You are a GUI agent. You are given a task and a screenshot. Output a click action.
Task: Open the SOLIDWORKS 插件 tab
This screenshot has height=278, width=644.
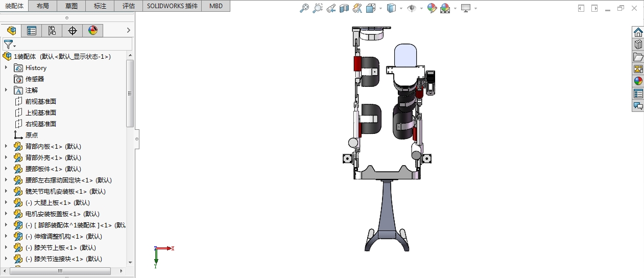tap(172, 6)
